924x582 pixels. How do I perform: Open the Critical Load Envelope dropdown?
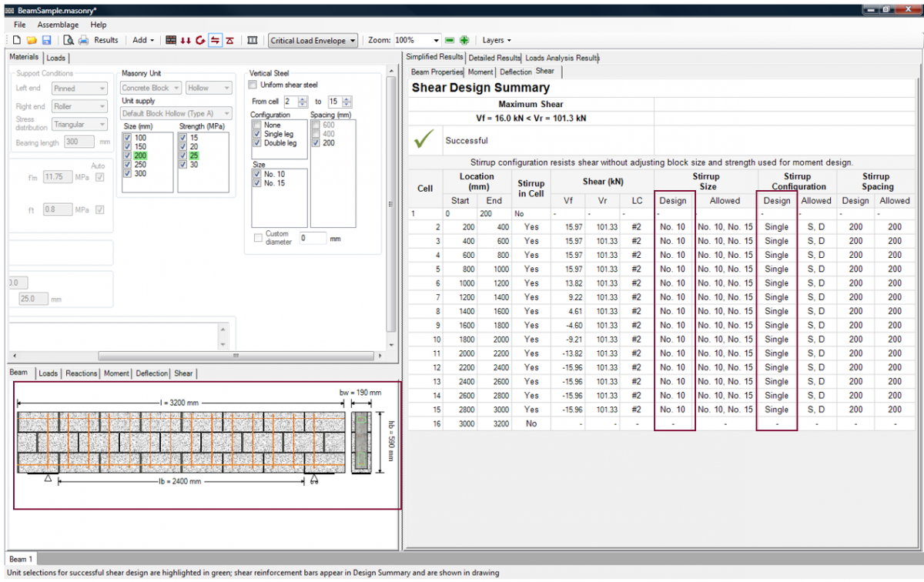(313, 40)
